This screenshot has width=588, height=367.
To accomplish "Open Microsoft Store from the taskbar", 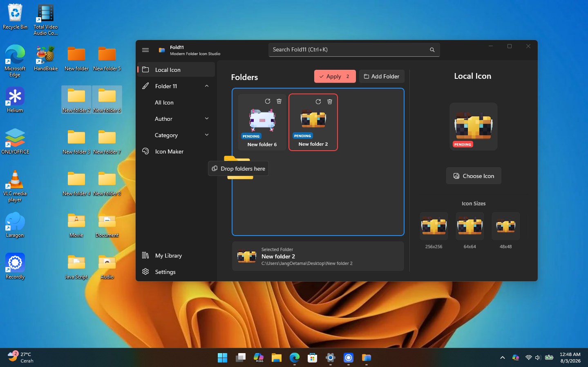I will coord(313,358).
